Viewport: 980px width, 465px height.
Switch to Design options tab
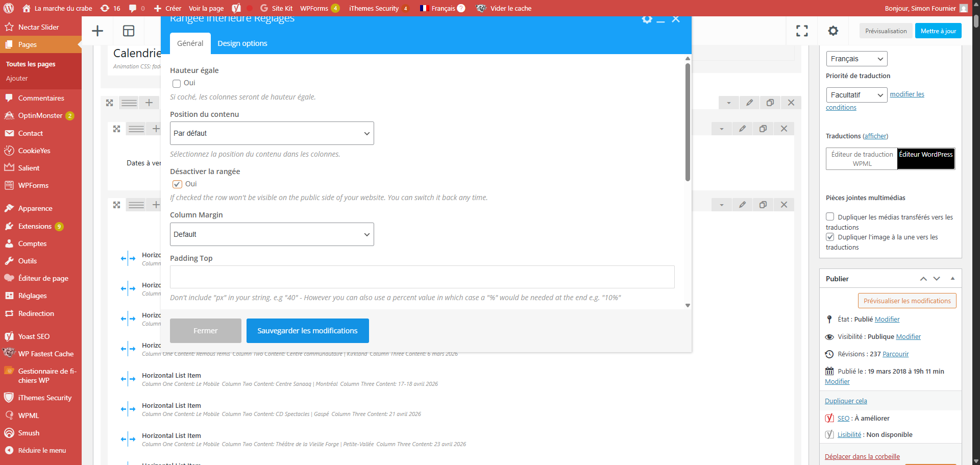point(242,43)
